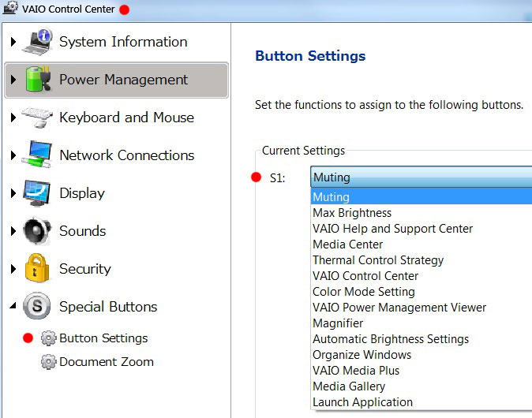Pick Thermal Control Strategy option

click(378, 260)
